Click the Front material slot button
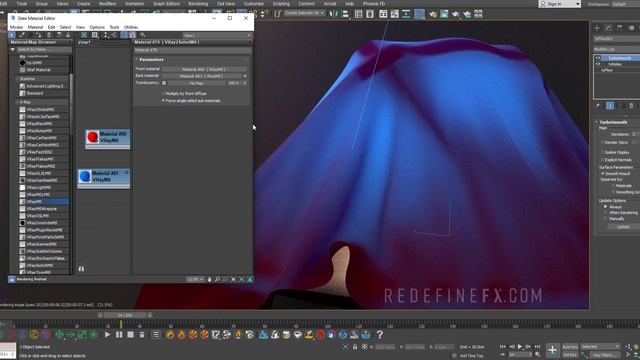 (x=204, y=69)
